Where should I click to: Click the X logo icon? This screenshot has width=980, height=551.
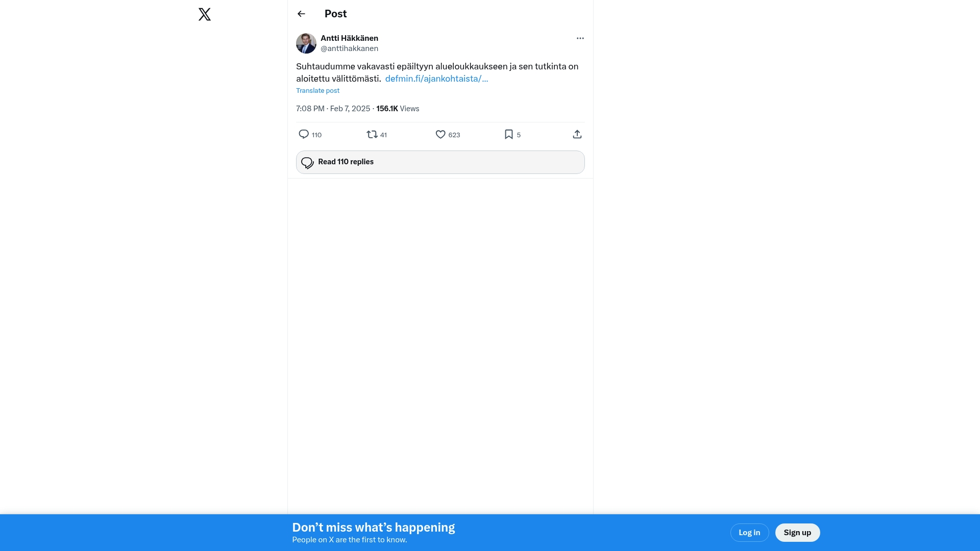205,14
